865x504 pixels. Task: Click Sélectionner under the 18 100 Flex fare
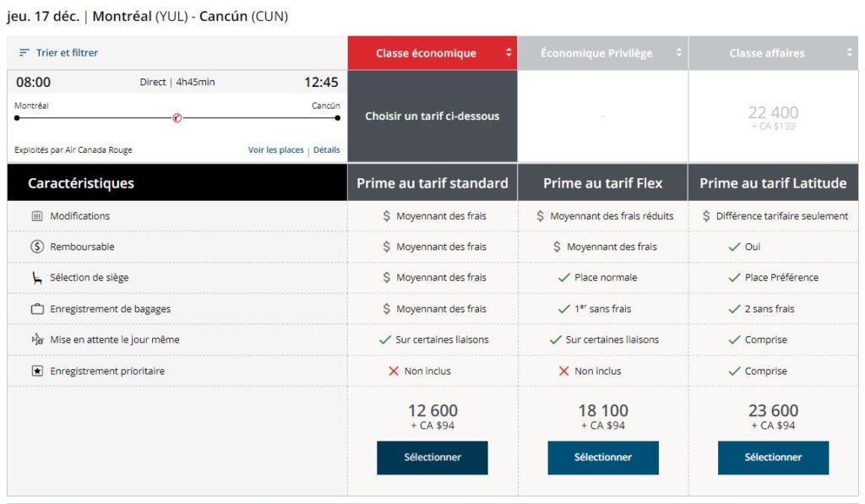coord(602,458)
